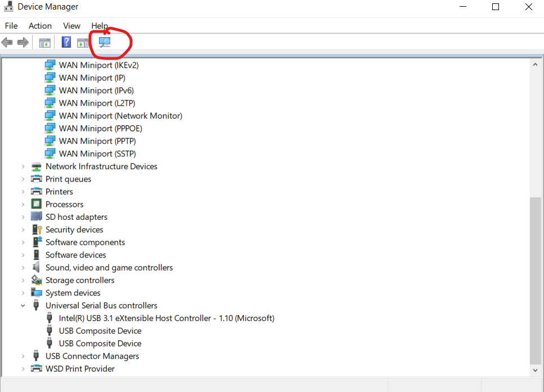The height and width of the screenshot is (392, 544).
Task: Select the 'WSD Print Provider' label
Action: coord(80,369)
